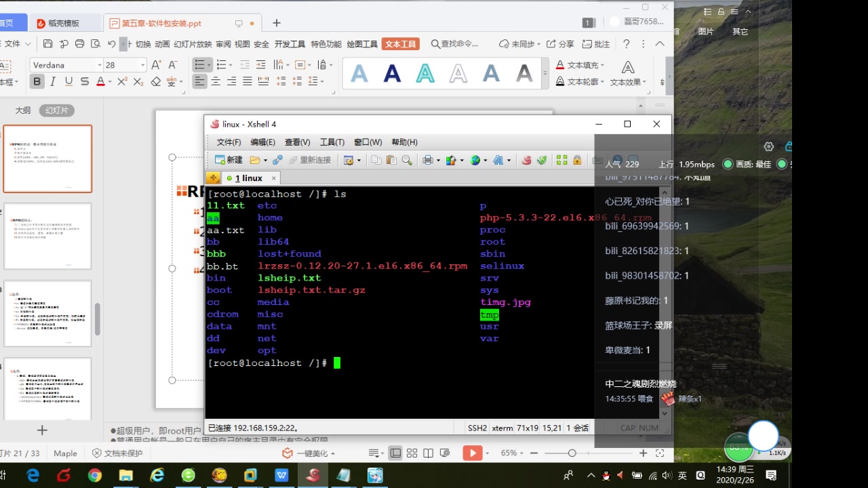Click the Xshell color scheme icon
The width and height of the screenshot is (868, 488).
pyautogui.click(x=451, y=160)
